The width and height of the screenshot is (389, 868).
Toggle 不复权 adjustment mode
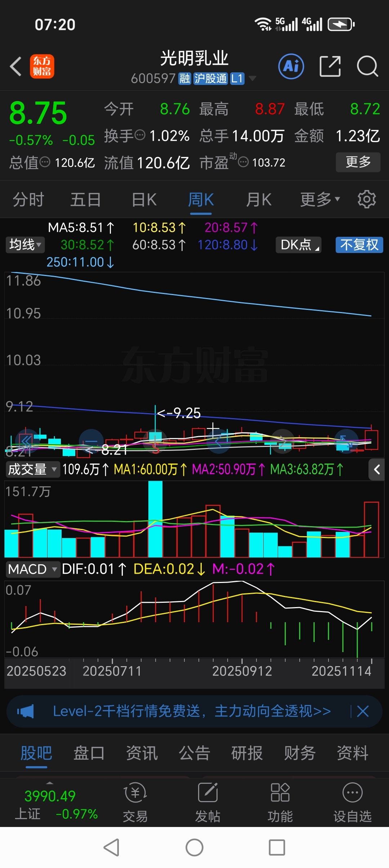point(359,245)
